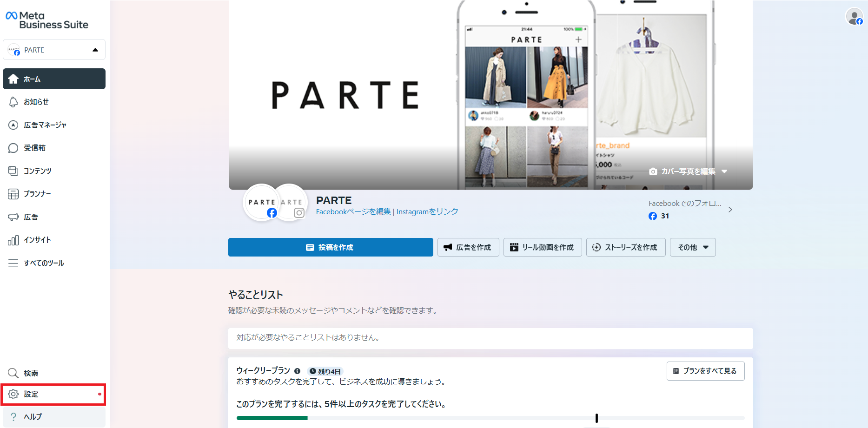Click the ヘルプ question mark icon
This screenshot has height=428, width=868.
pyautogui.click(x=13, y=417)
